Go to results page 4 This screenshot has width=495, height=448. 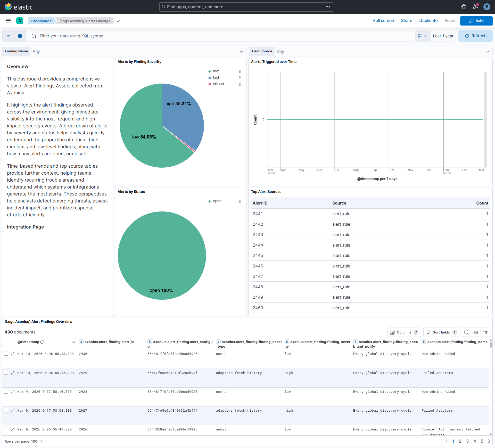click(x=475, y=441)
